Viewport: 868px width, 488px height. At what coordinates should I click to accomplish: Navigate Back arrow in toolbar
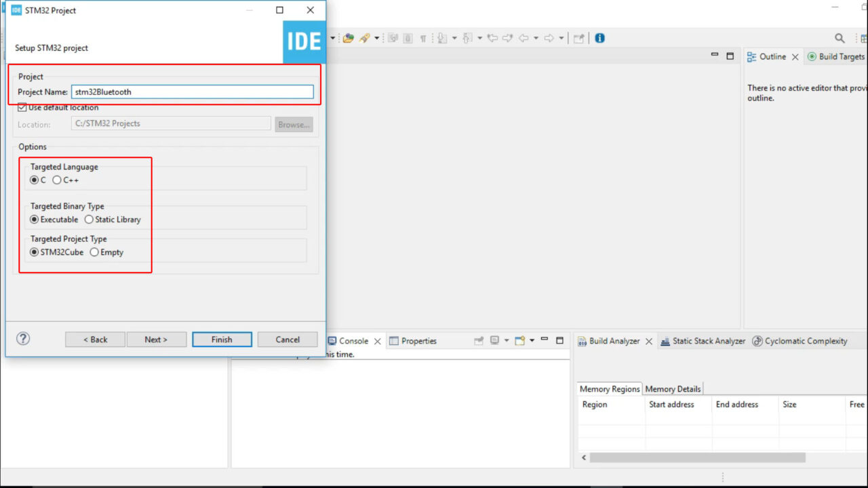[524, 39]
